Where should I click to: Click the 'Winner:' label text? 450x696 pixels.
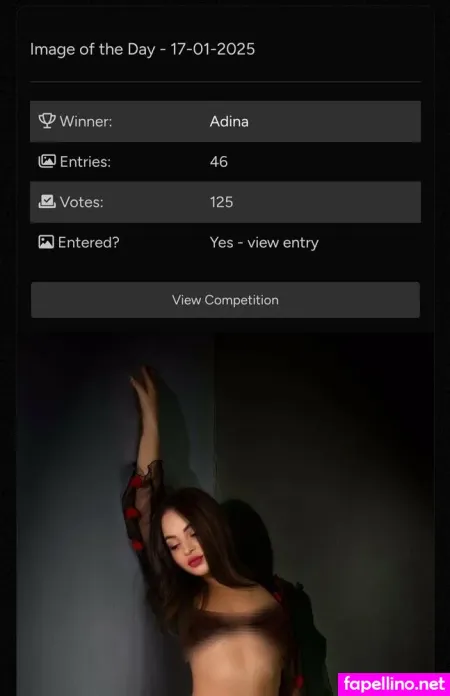click(86, 121)
